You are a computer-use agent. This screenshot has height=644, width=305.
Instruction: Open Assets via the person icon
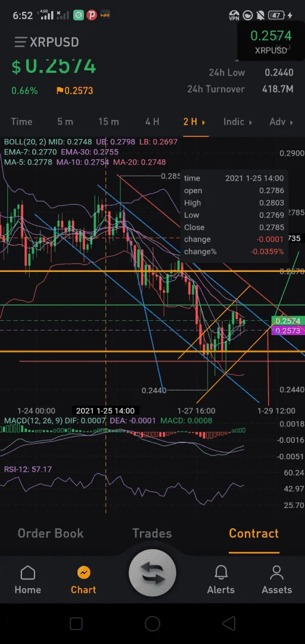276,572
